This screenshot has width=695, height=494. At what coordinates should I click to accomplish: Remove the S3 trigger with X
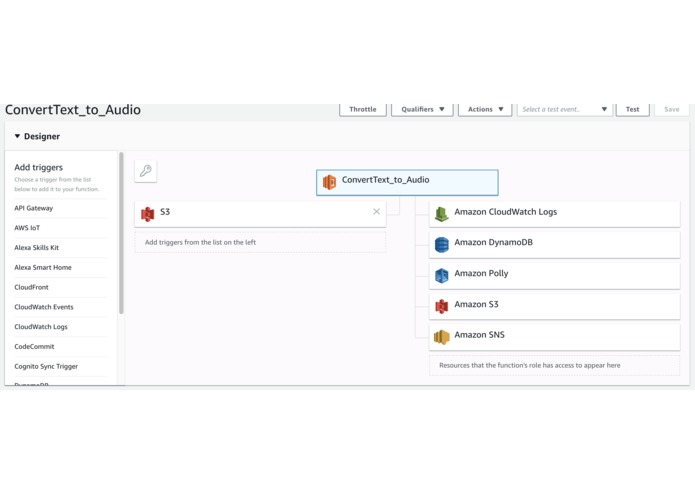point(376,212)
